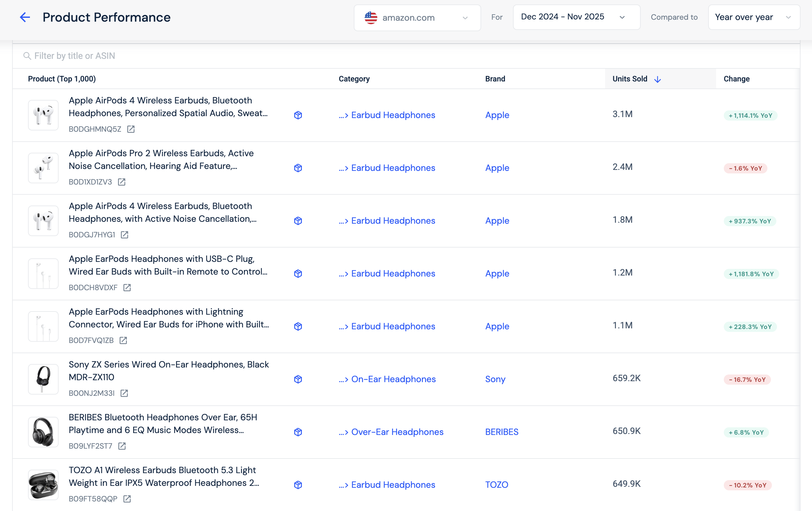
Task: Click the Change column header
Action: tap(737, 79)
